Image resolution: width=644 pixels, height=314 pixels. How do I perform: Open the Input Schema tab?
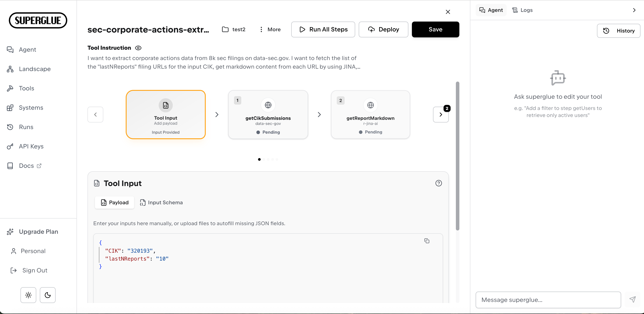pos(161,203)
